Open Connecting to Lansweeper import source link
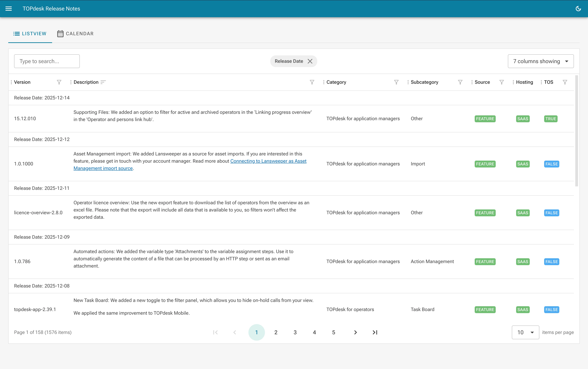The image size is (588, 369). (x=268, y=161)
